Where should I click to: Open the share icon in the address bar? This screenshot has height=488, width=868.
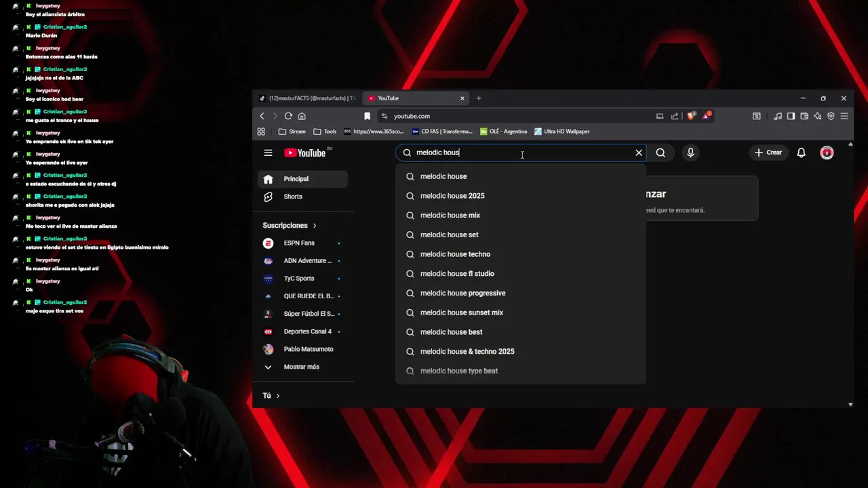(x=675, y=116)
